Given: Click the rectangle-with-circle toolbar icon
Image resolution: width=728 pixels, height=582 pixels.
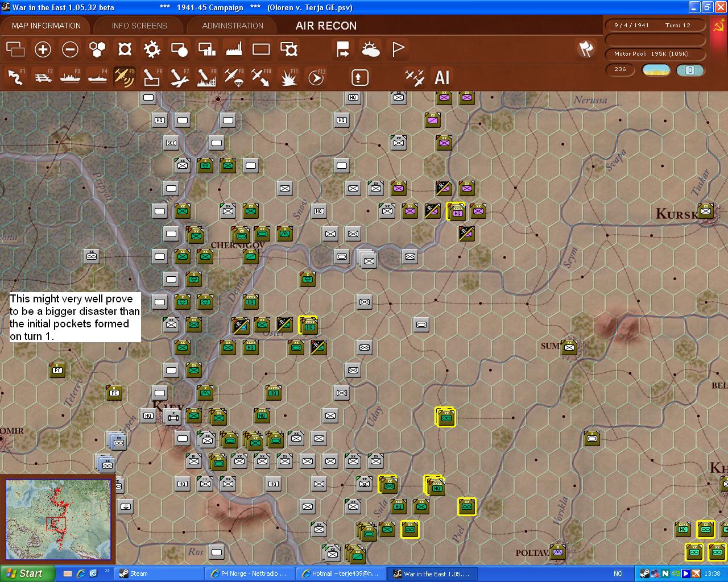Looking at the screenshot, I should coord(179,49).
